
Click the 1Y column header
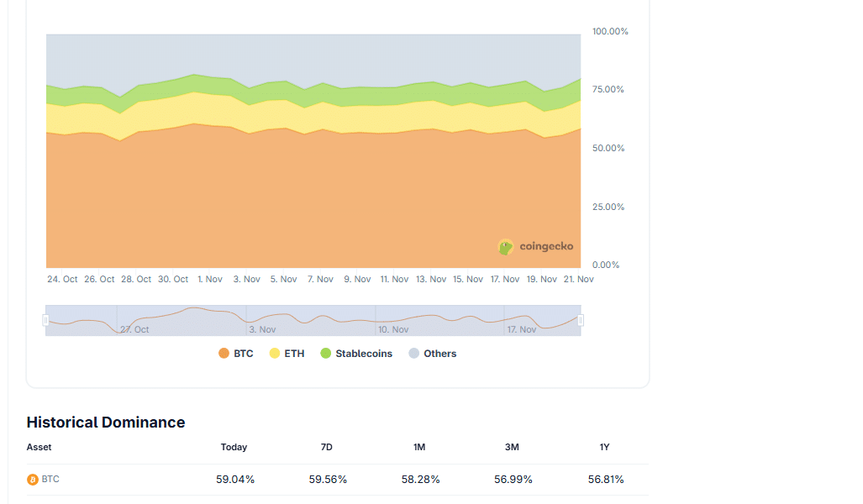tap(604, 447)
